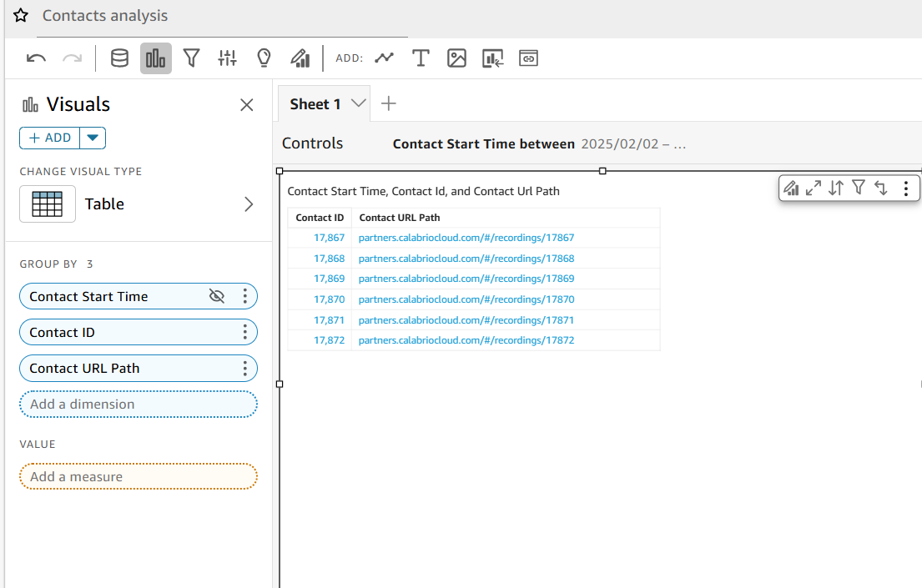Click the filter funnel in top toolbar

[191, 58]
